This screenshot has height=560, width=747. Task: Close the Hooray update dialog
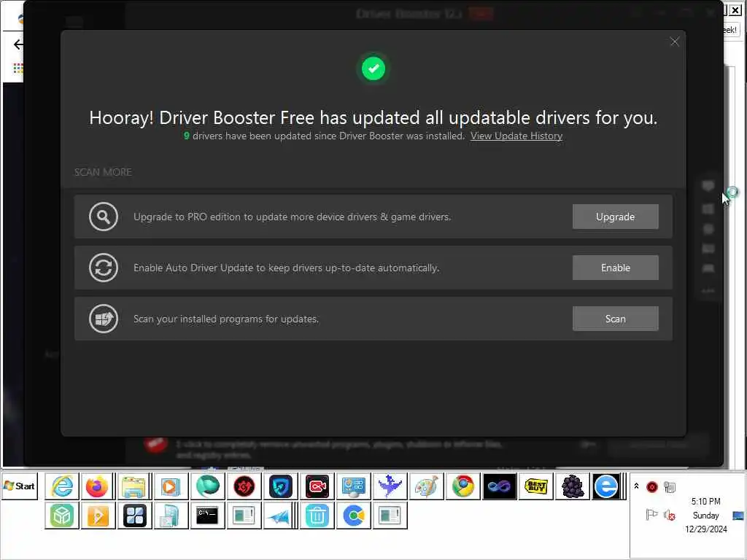(x=674, y=42)
